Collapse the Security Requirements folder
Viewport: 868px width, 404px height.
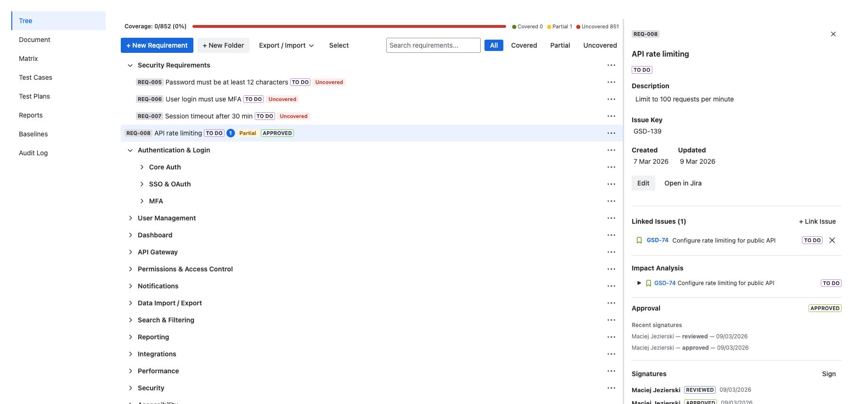130,65
